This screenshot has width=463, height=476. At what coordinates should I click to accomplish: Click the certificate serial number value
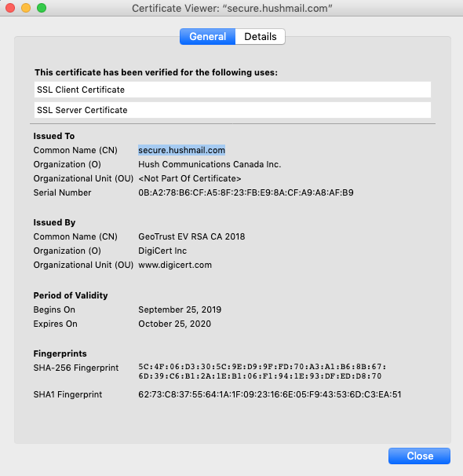click(x=246, y=192)
